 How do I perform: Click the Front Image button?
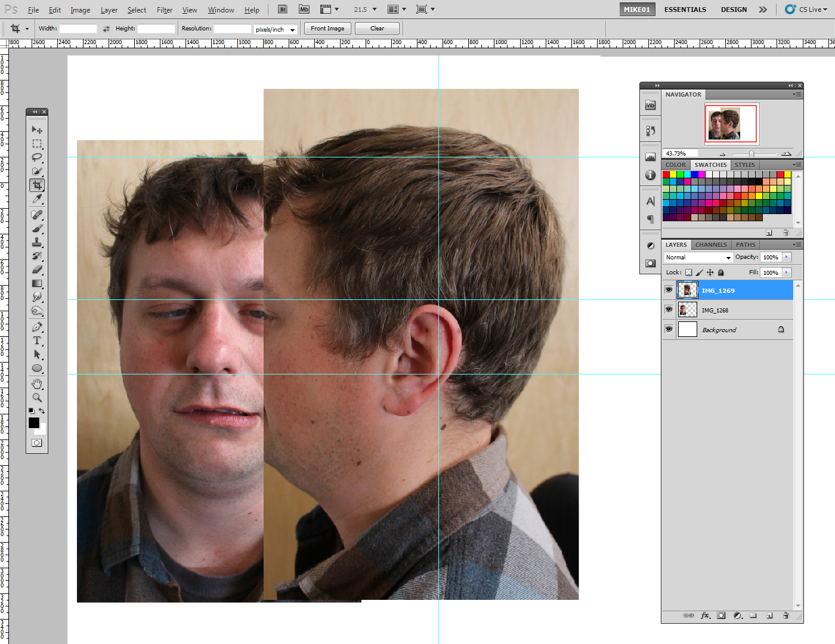(x=327, y=29)
